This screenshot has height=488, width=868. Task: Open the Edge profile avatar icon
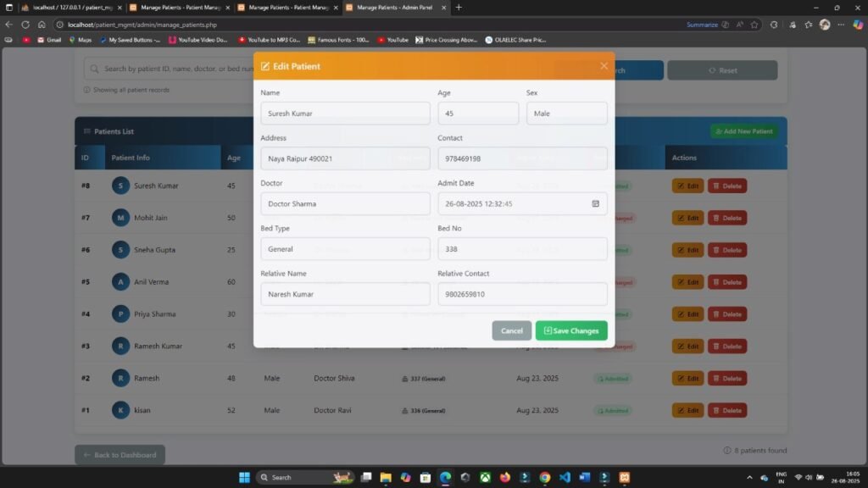tap(824, 25)
